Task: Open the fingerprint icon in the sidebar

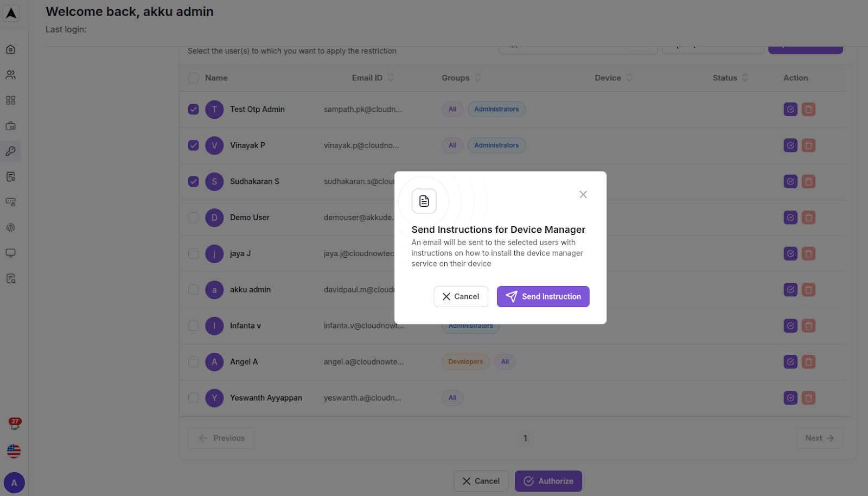Action: (10, 228)
